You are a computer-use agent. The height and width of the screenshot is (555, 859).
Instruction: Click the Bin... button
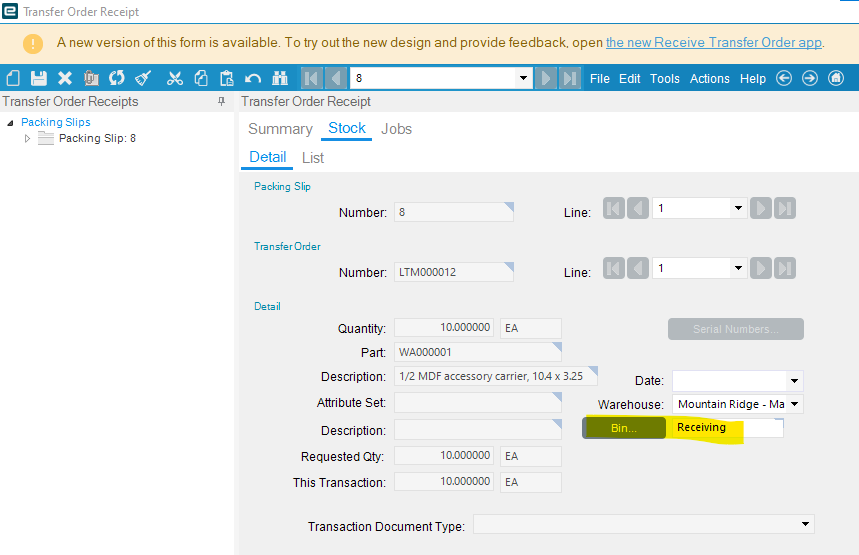coord(624,428)
